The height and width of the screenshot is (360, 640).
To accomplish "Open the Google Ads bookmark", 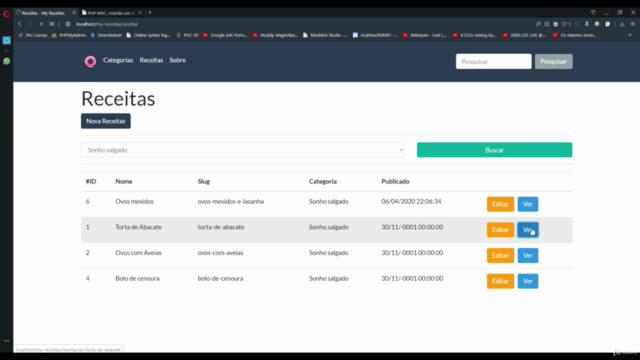I will [x=225, y=35].
